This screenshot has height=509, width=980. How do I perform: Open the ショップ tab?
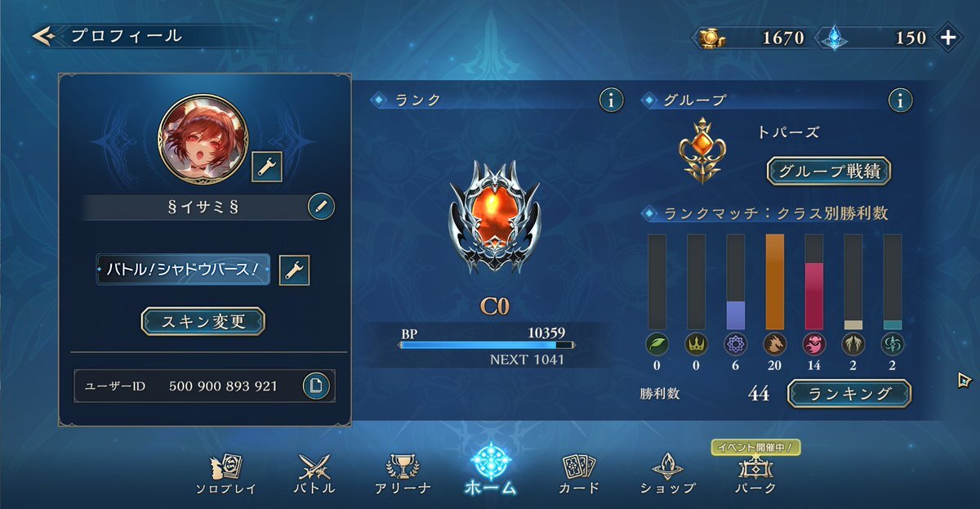pyautogui.click(x=668, y=473)
